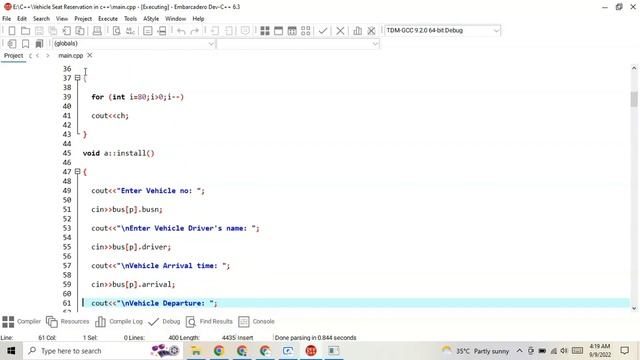Viewport: 640px width, 360px height.
Task: Open the Window menu
Action: click(x=176, y=19)
